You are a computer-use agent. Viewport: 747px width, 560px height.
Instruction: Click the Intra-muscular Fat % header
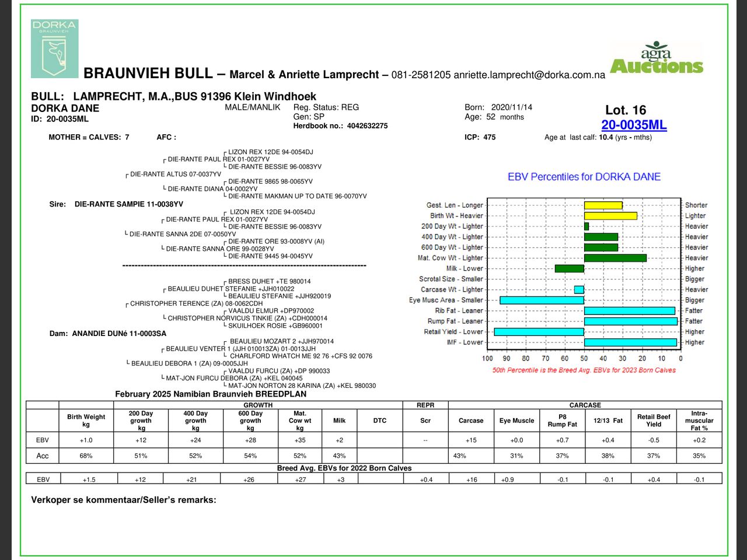click(699, 421)
